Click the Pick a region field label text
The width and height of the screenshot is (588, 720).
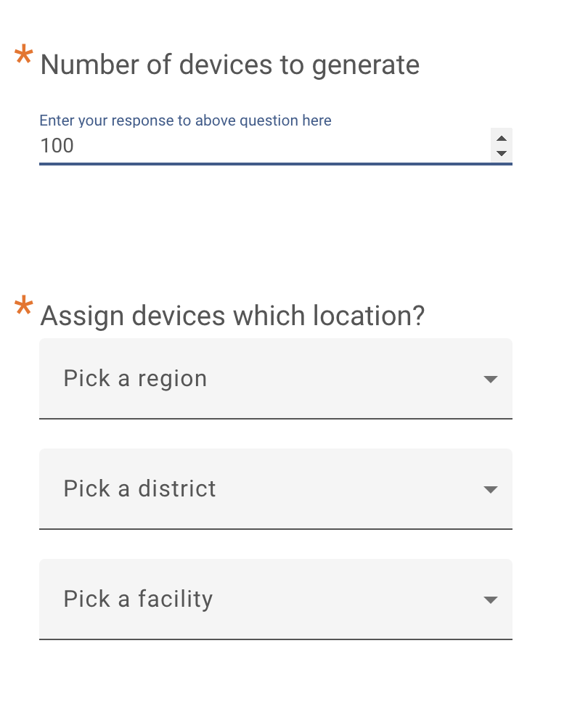135,379
